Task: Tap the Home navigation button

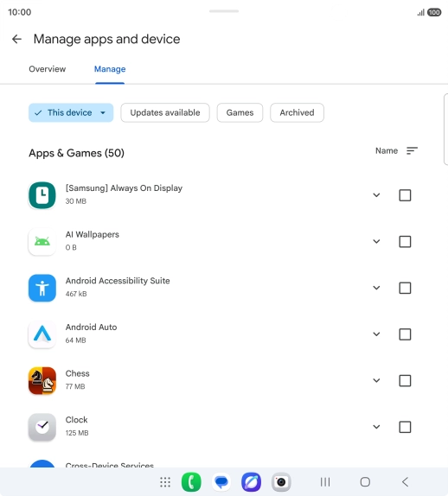Action: click(x=365, y=482)
